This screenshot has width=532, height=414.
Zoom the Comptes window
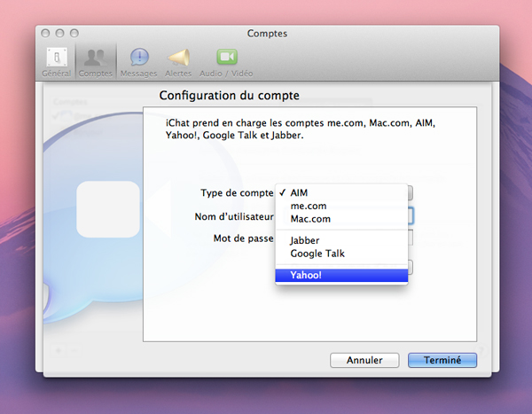coord(74,34)
